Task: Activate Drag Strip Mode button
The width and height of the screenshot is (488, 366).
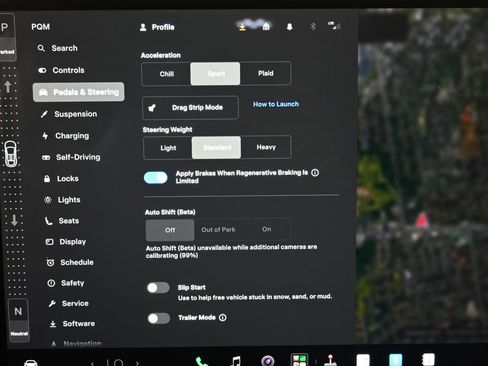Action: (x=190, y=108)
